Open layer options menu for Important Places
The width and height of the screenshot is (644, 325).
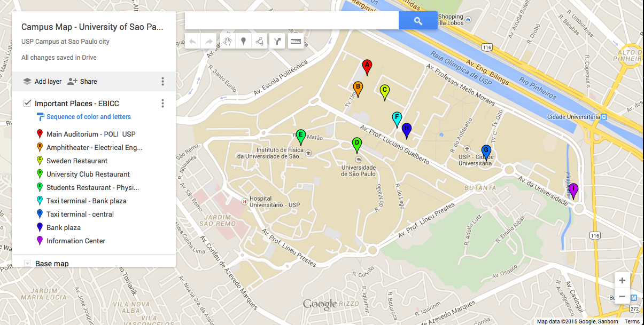(163, 104)
